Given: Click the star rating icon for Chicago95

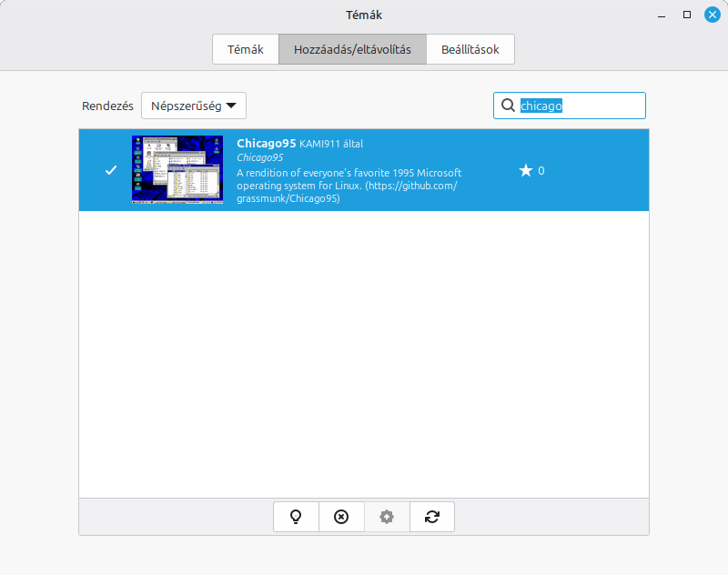Looking at the screenshot, I should [526, 171].
